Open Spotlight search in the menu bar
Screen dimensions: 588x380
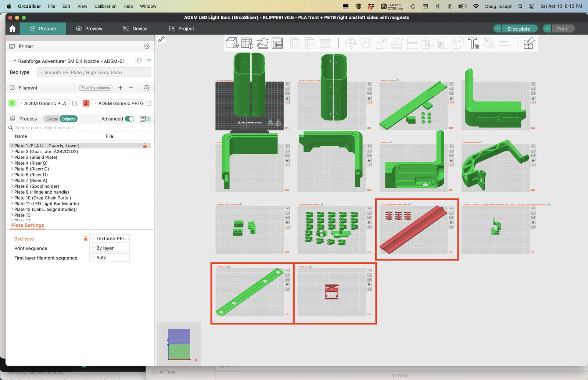click(x=520, y=6)
